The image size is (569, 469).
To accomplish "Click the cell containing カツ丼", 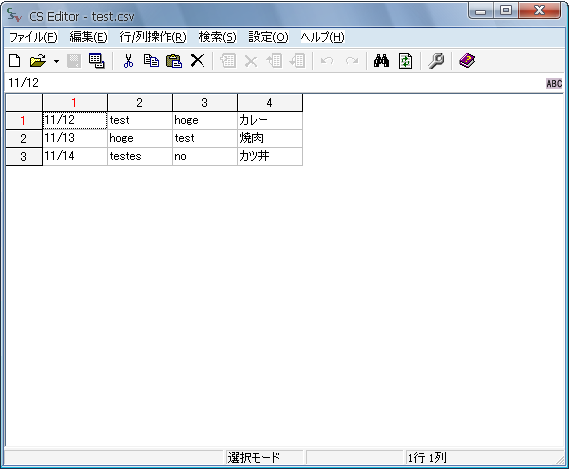I will [x=270, y=156].
